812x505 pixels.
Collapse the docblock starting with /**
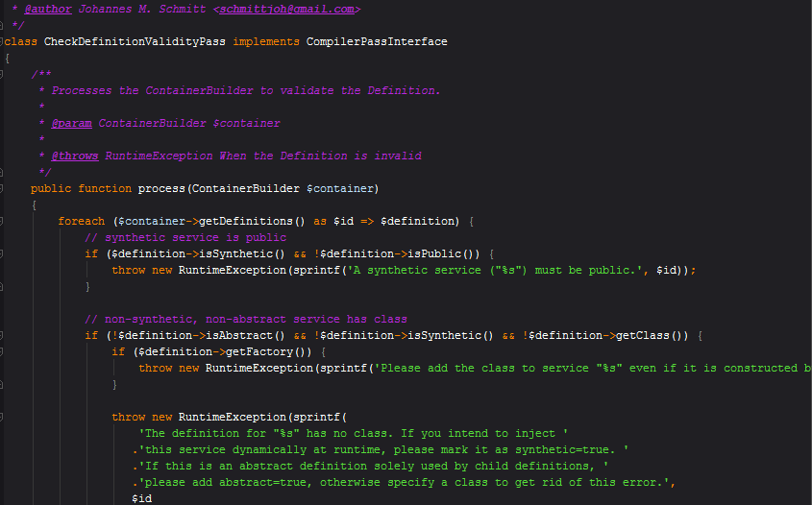(3, 74)
